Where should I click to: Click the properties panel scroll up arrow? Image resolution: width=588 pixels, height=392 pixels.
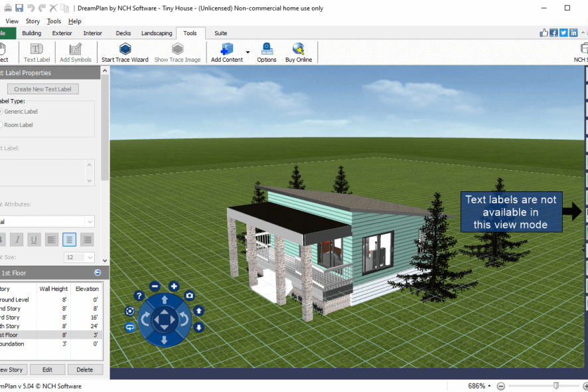(x=105, y=70)
